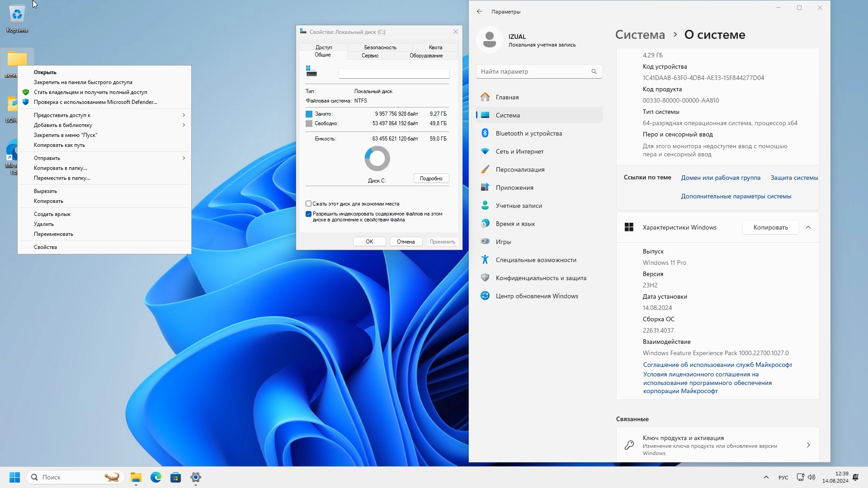The image size is (868, 488).
Task: Choose 'Переименовать' from context menu
Action: [x=53, y=234]
